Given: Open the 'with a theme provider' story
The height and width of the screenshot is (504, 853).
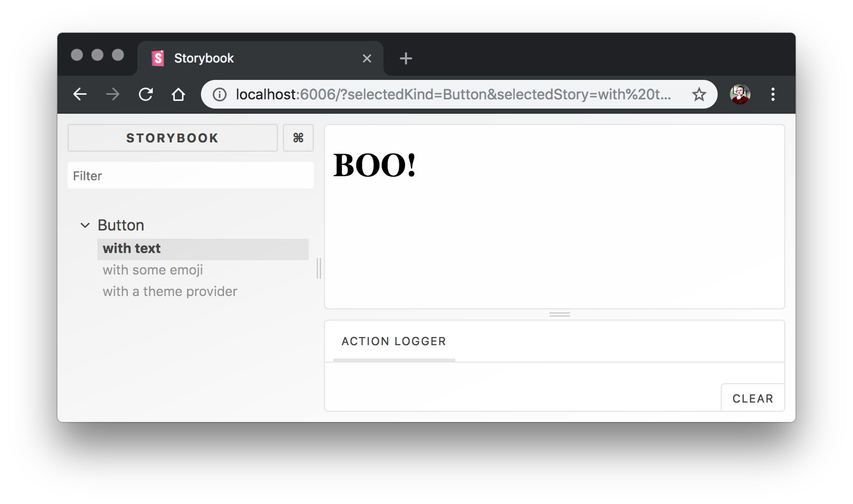Looking at the screenshot, I should pos(170,291).
